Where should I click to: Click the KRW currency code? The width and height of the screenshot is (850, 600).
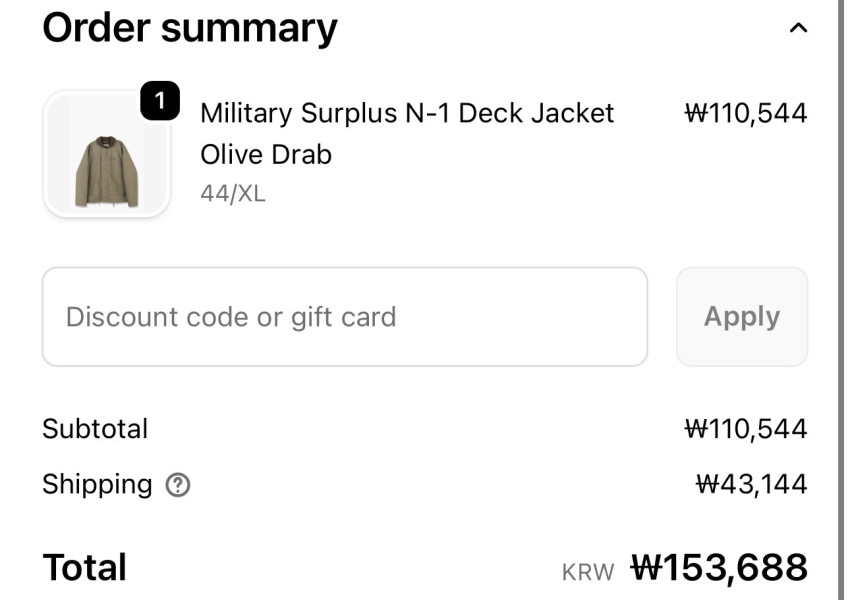point(588,572)
